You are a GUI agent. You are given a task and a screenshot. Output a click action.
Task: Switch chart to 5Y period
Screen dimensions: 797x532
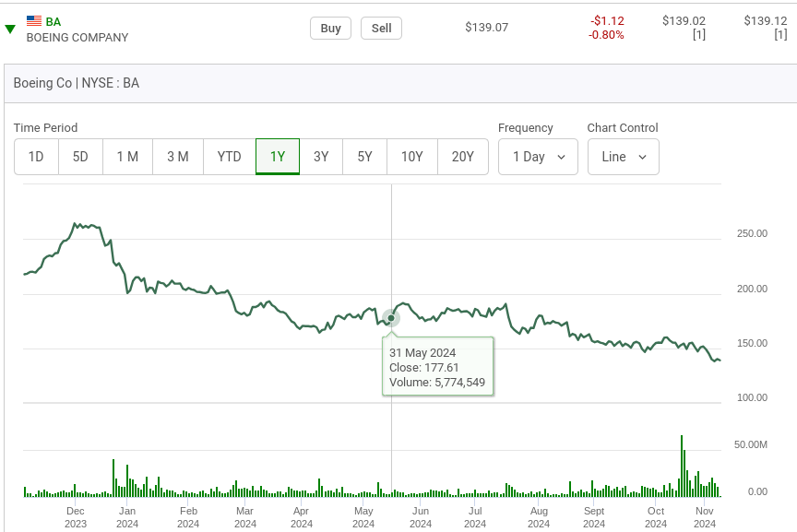click(x=365, y=157)
